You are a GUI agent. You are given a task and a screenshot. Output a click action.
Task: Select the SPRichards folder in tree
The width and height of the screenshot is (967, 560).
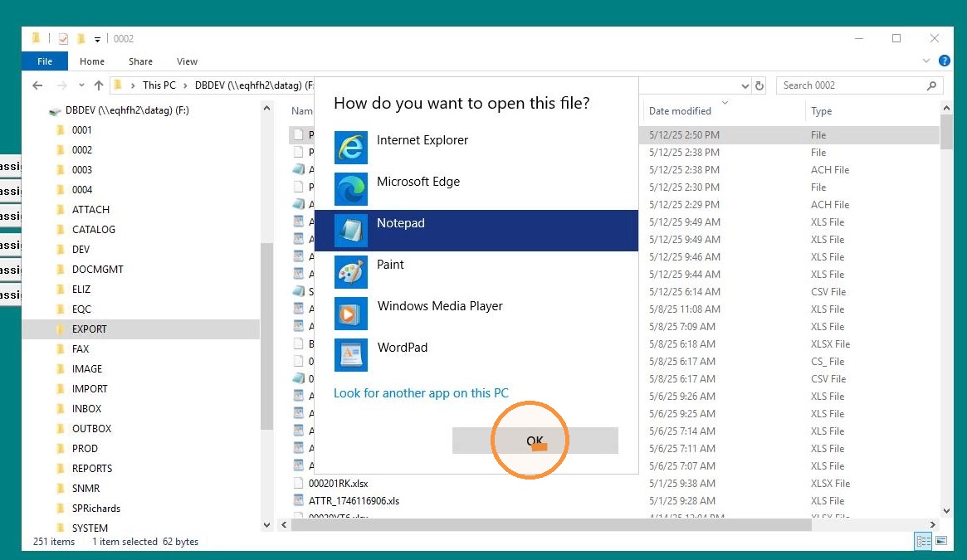[x=96, y=509]
